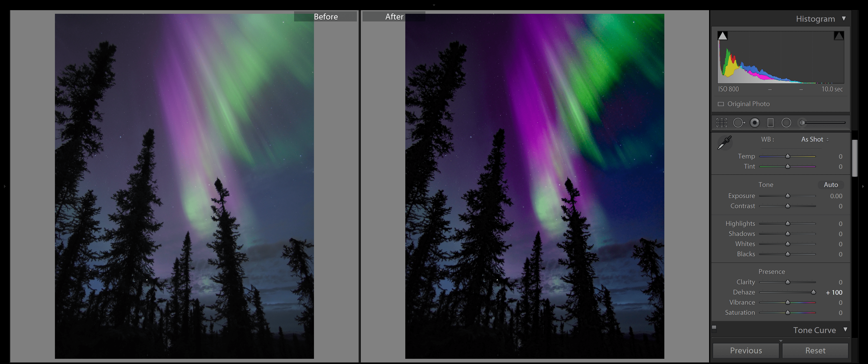The width and height of the screenshot is (868, 364).
Task: Switch to the After view label
Action: [394, 16]
